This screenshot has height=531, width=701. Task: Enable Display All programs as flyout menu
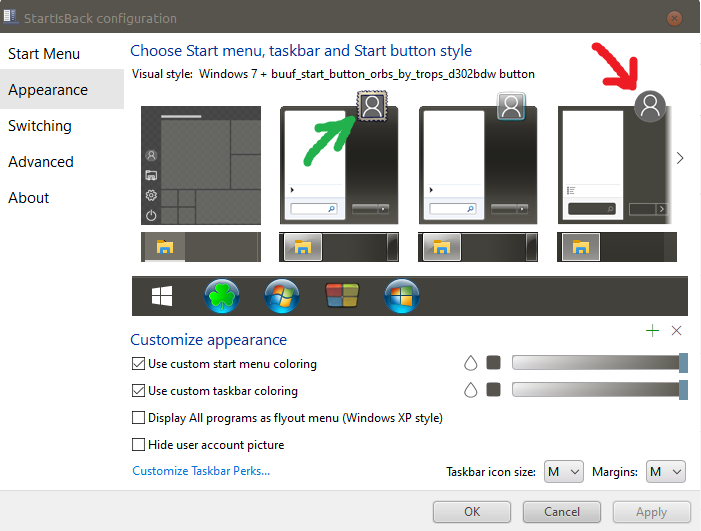138,417
